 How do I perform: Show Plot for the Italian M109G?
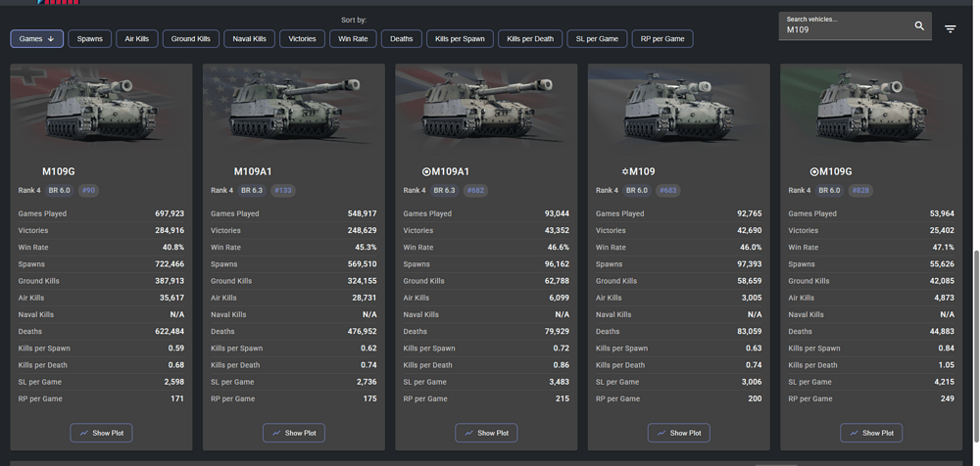[871, 433]
